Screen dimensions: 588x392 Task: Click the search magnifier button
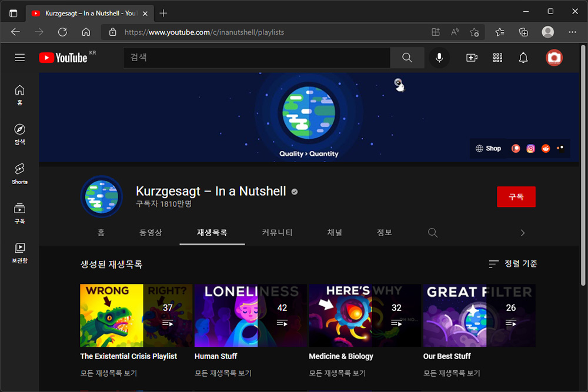pyautogui.click(x=407, y=58)
